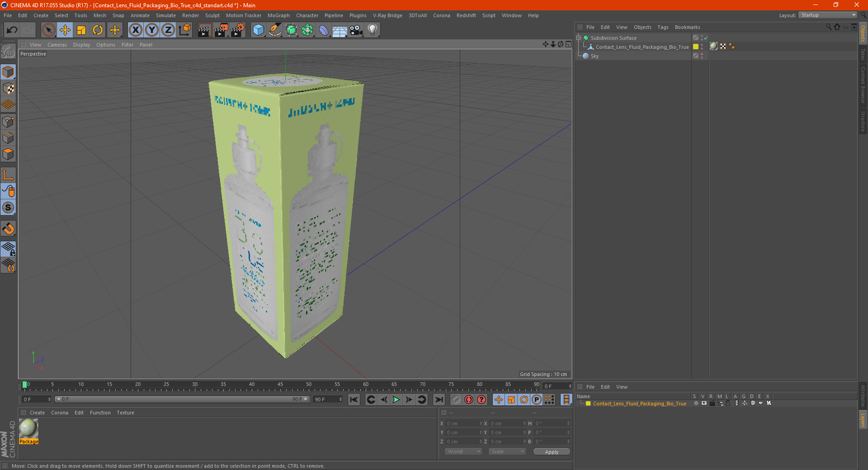Toggle X axis lock
This screenshot has height=470, width=868.
(x=135, y=30)
